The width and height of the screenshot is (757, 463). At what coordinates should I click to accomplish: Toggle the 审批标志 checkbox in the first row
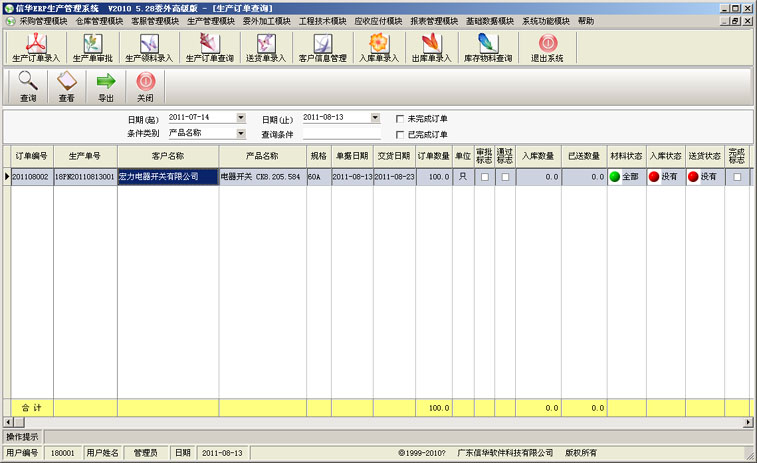[484, 177]
